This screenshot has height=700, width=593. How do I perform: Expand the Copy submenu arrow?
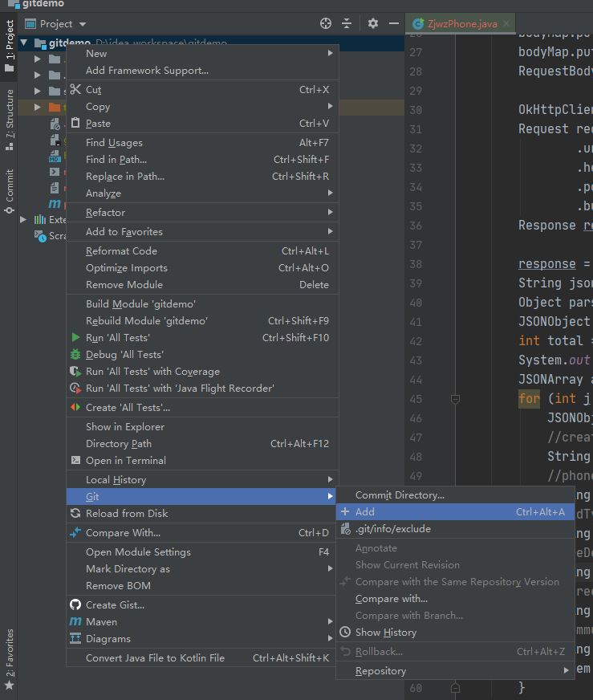click(x=330, y=106)
